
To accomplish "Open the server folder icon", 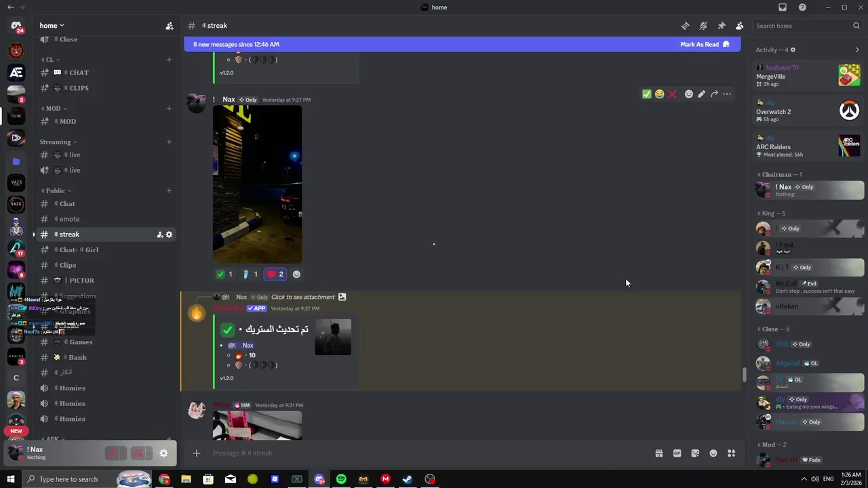I will (16, 161).
